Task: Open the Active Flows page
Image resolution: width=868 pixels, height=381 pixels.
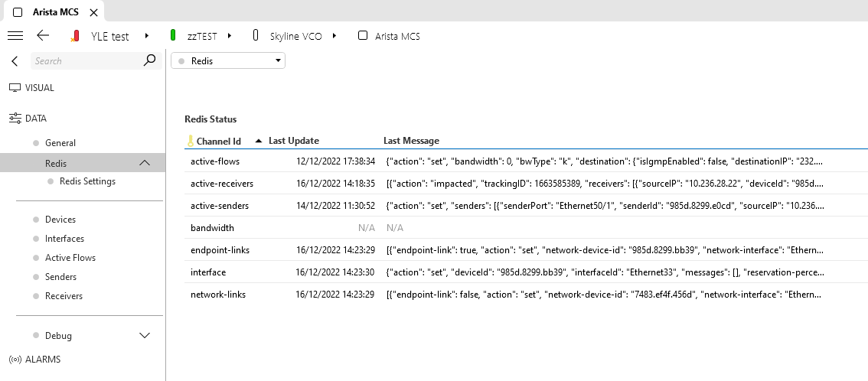Action: (x=70, y=258)
